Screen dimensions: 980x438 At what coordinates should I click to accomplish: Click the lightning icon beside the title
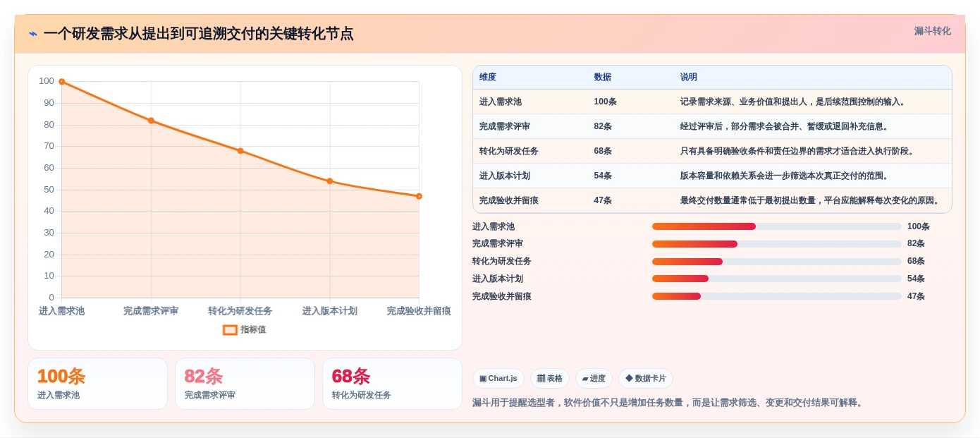33,34
